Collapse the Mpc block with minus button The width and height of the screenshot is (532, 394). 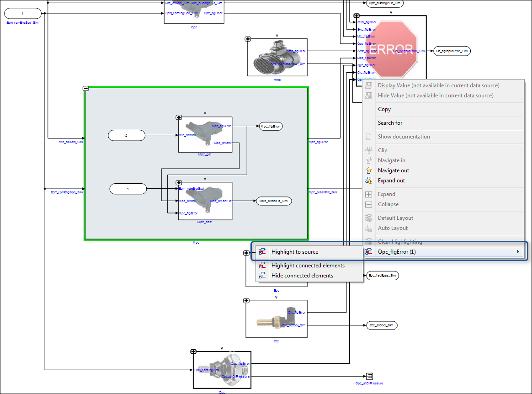[x=85, y=89]
